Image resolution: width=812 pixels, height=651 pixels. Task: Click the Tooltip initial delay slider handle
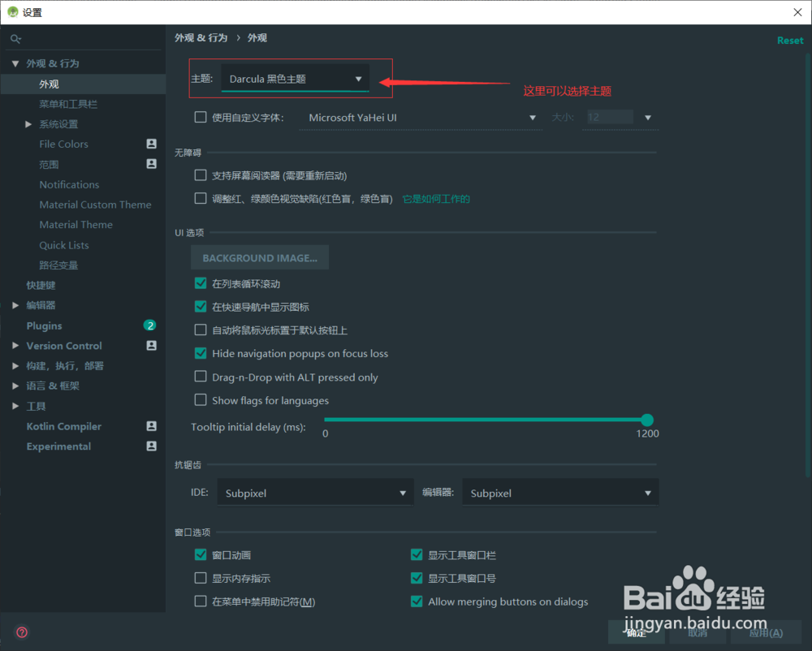click(647, 420)
